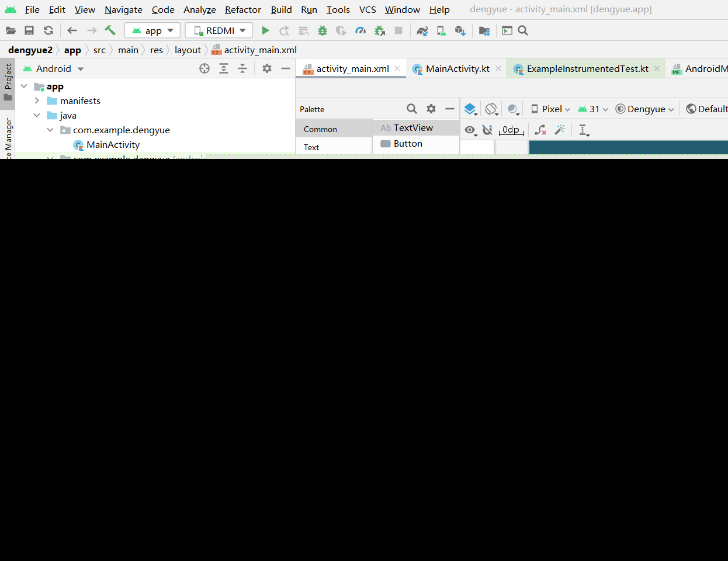The image size is (728, 561).
Task: Open the Project Structure icon
Action: (484, 30)
